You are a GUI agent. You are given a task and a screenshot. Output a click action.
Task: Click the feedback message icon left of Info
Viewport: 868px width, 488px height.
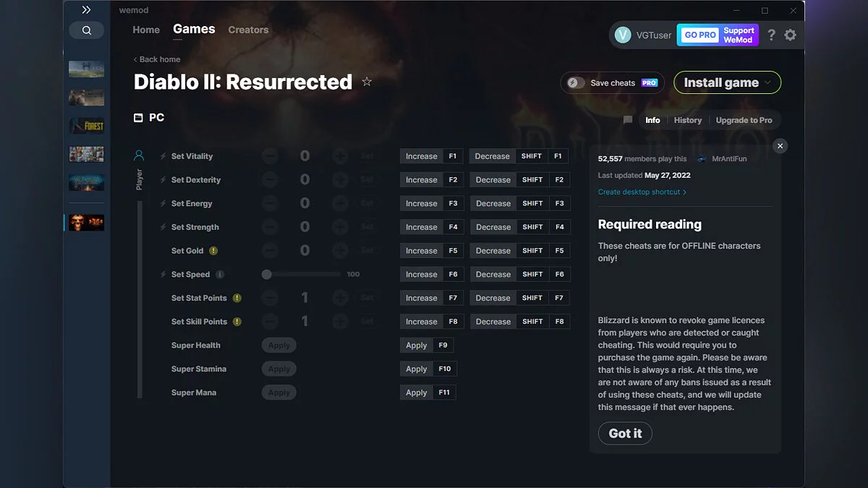(628, 120)
